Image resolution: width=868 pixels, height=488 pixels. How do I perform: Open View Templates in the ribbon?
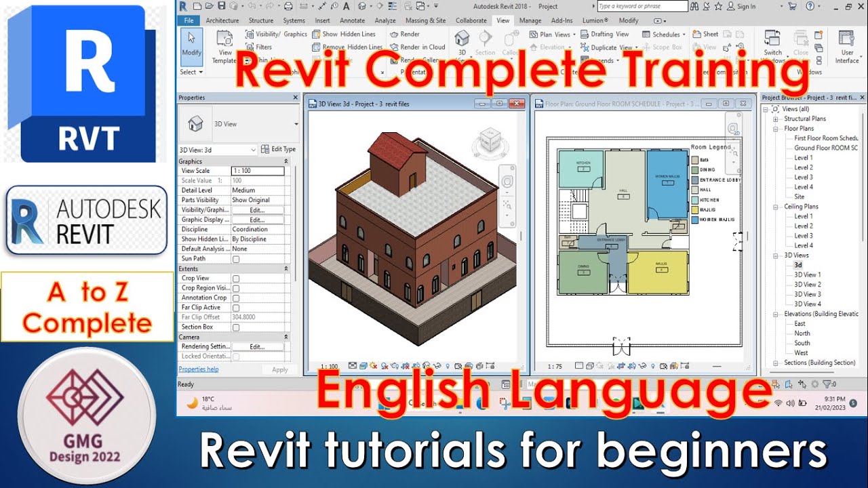(224, 47)
